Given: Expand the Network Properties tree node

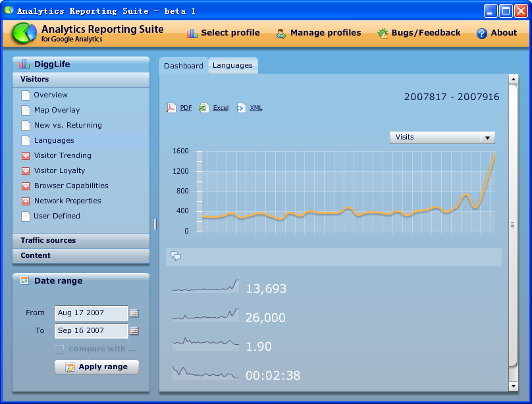Looking at the screenshot, I should tap(26, 201).
